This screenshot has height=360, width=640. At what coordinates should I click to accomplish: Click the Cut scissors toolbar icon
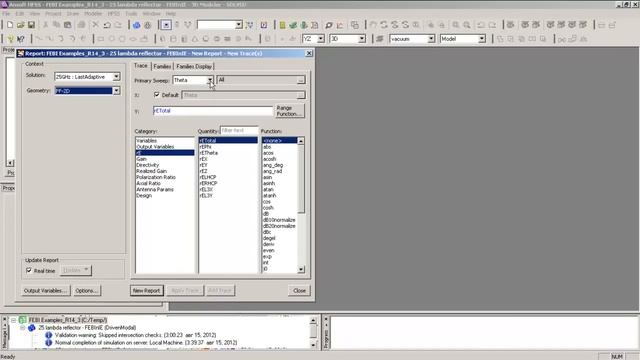(45, 25)
